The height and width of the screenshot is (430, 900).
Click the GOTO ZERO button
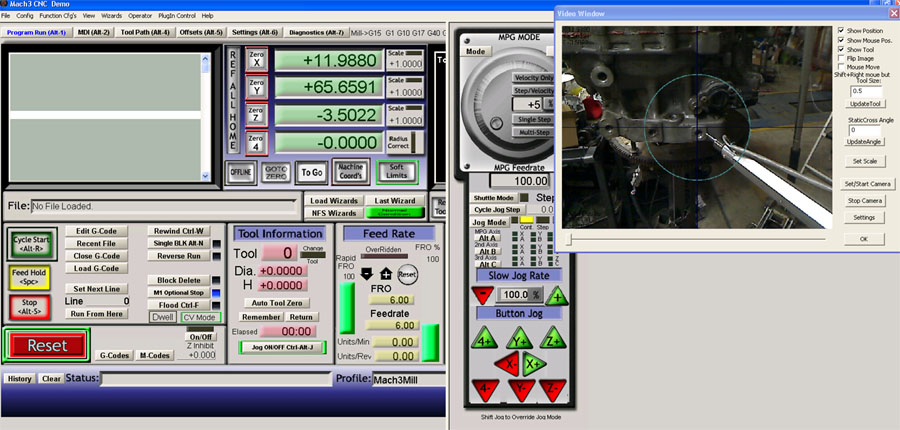pyautogui.click(x=276, y=172)
